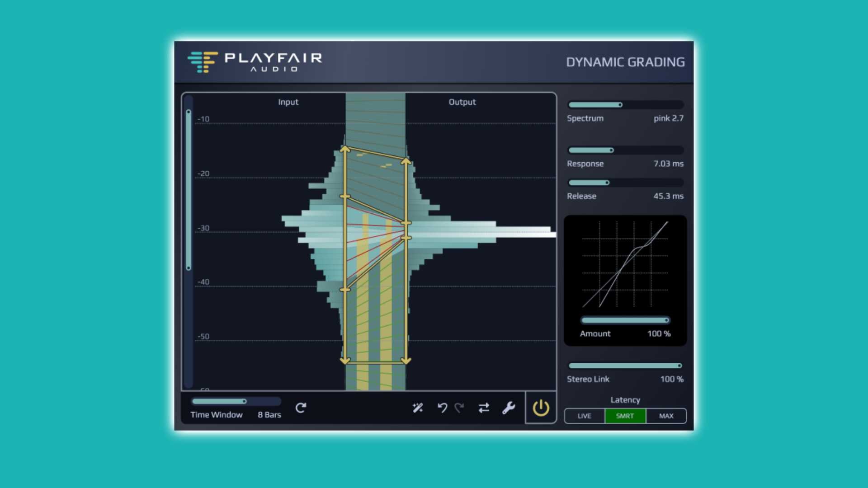868x488 pixels.
Task: Click the Time Window slider
Action: pyautogui.click(x=235, y=401)
